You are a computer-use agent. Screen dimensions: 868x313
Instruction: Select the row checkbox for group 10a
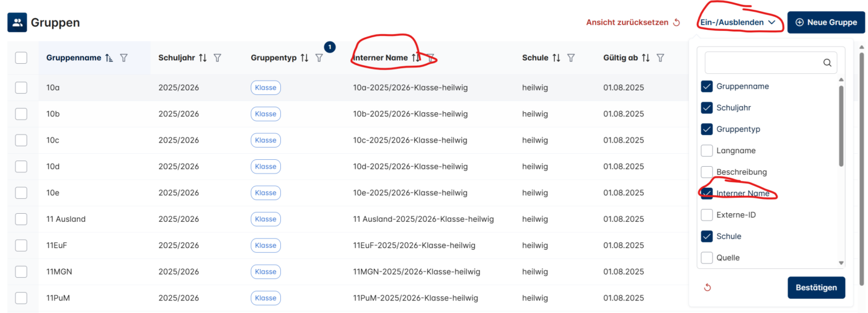click(x=21, y=87)
